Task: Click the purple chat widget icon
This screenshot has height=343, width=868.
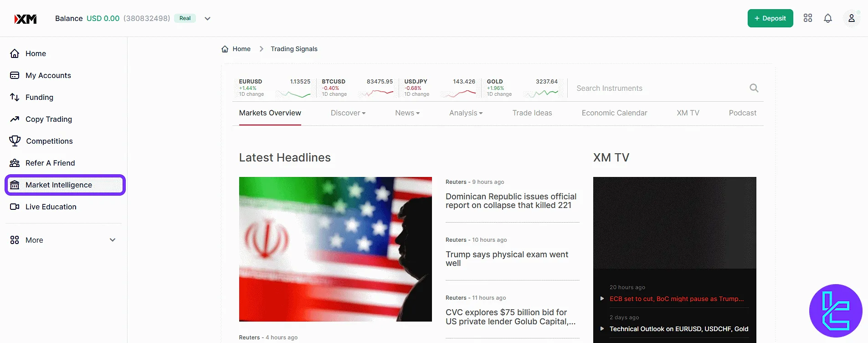Action: click(x=836, y=311)
